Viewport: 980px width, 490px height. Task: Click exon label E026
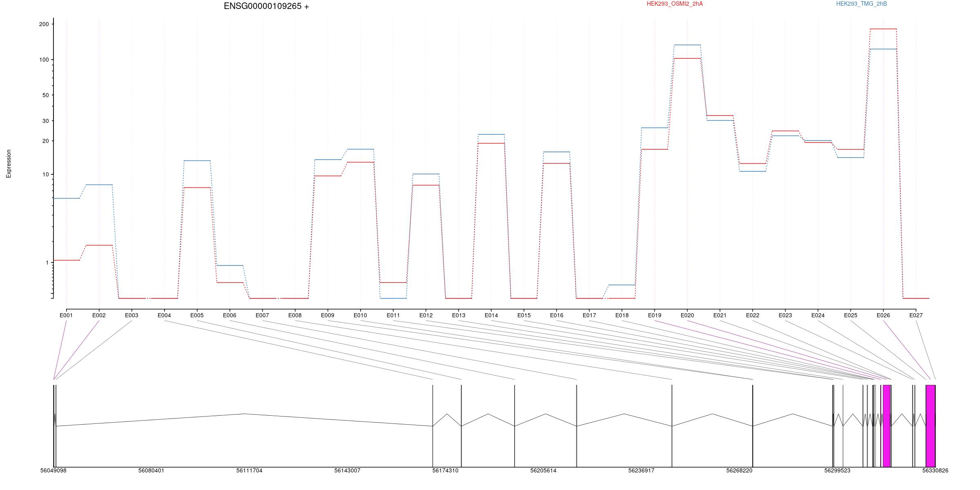(883, 315)
